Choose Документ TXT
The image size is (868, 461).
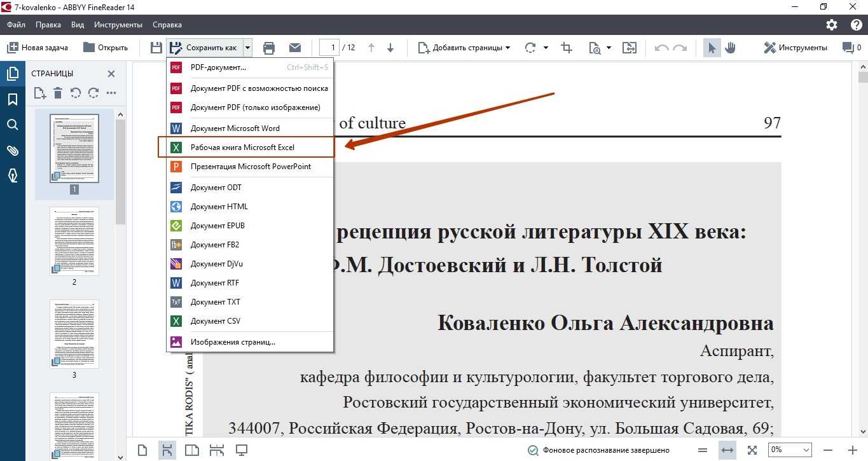click(250, 302)
